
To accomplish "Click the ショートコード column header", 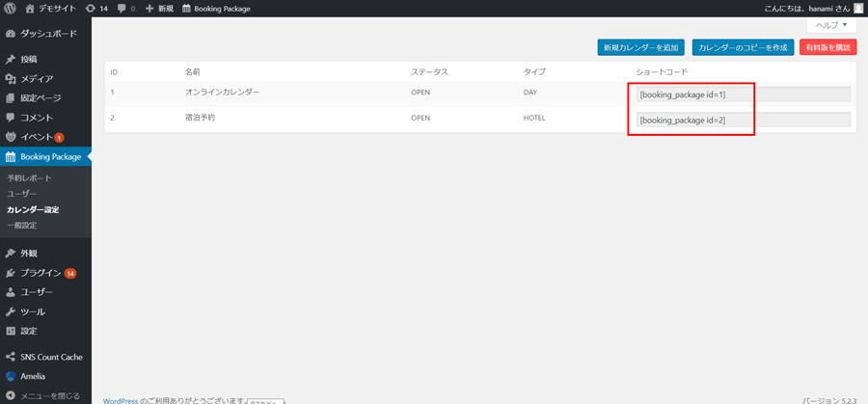I will (662, 72).
